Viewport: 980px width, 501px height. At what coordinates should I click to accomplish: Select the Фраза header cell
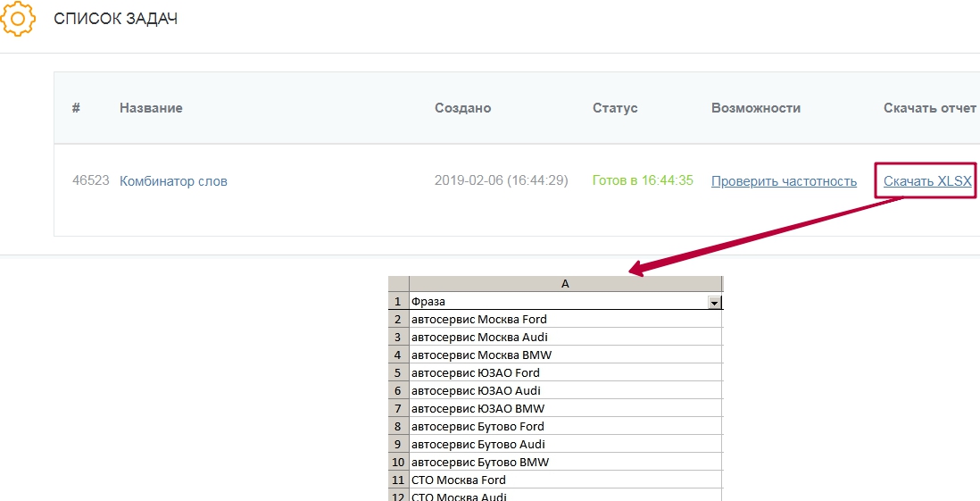[565, 302]
